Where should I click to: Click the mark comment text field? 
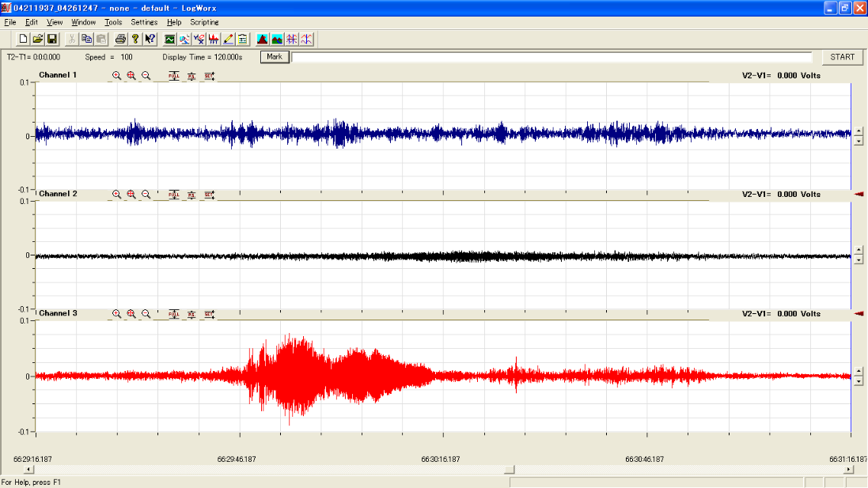point(552,57)
